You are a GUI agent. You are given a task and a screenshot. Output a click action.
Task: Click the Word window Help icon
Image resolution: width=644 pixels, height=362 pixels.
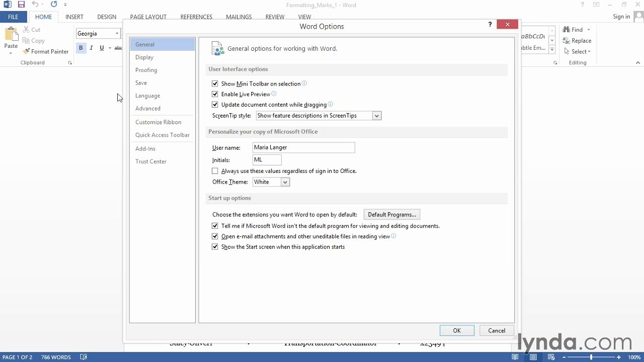pyautogui.click(x=583, y=5)
